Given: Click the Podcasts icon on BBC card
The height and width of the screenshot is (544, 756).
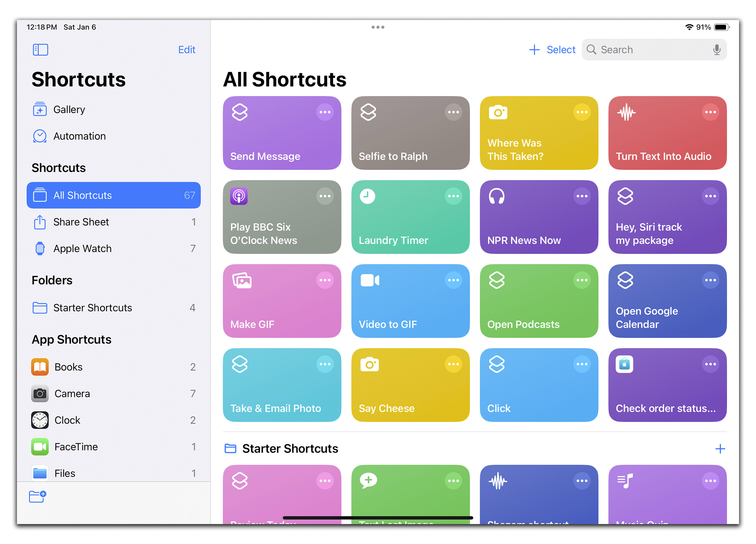Looking at the screenshot, I should coord(239,196).
